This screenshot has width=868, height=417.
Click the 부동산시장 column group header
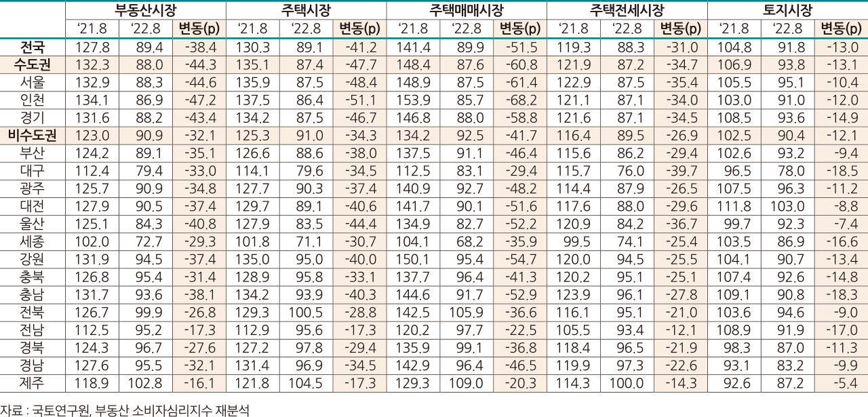point(145,9)
